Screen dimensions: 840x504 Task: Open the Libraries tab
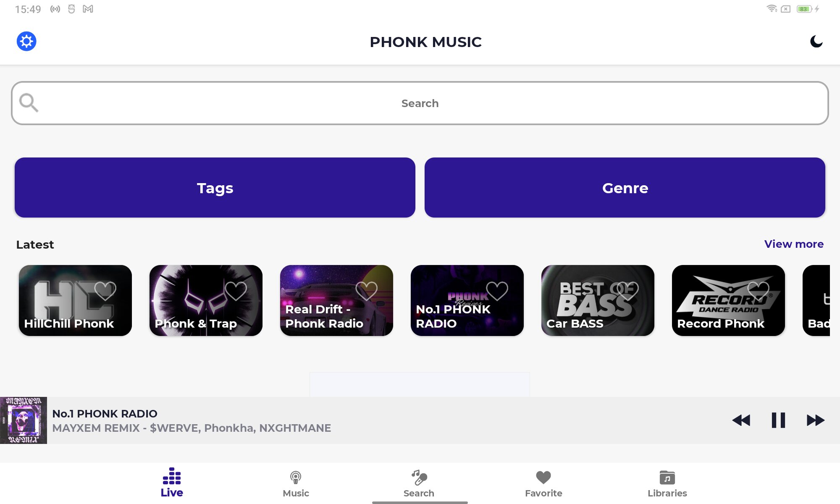point(667,483)
